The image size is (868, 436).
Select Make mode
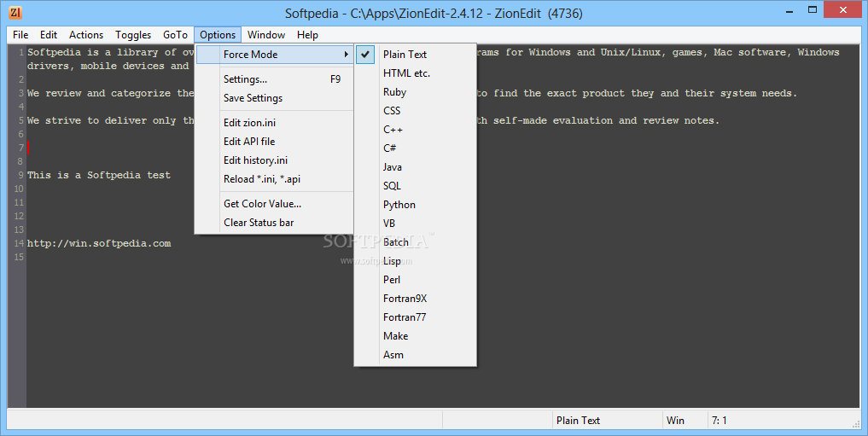tap(415, 336)
